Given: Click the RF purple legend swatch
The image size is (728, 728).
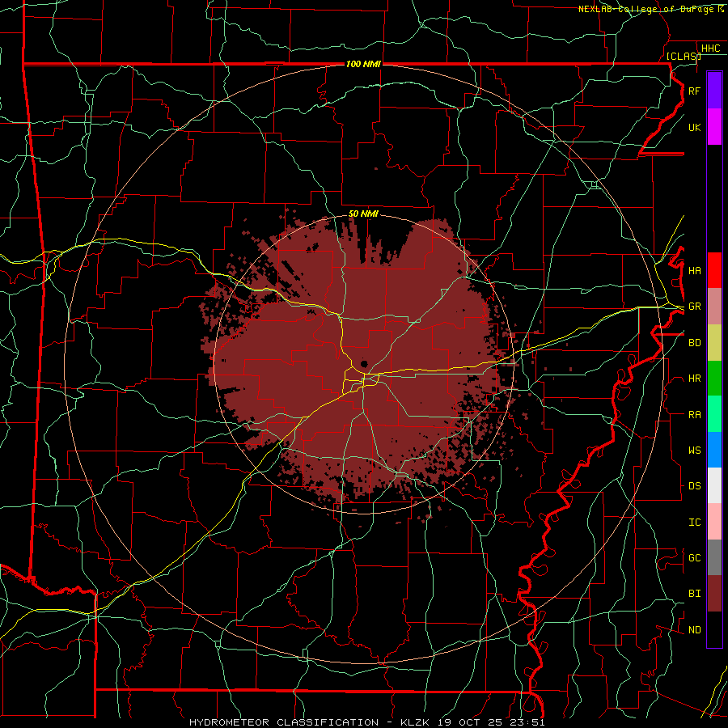Looking at the screenshot, I should coord(714,91).
